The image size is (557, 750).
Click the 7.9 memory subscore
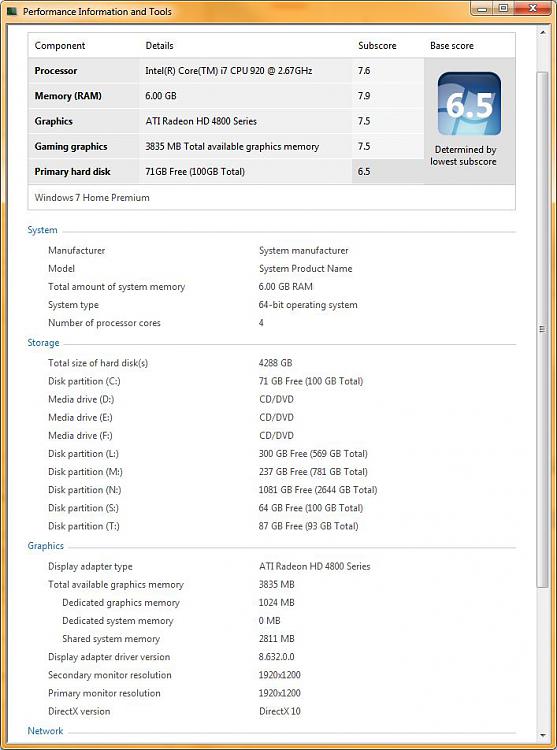tap(364, 96)
